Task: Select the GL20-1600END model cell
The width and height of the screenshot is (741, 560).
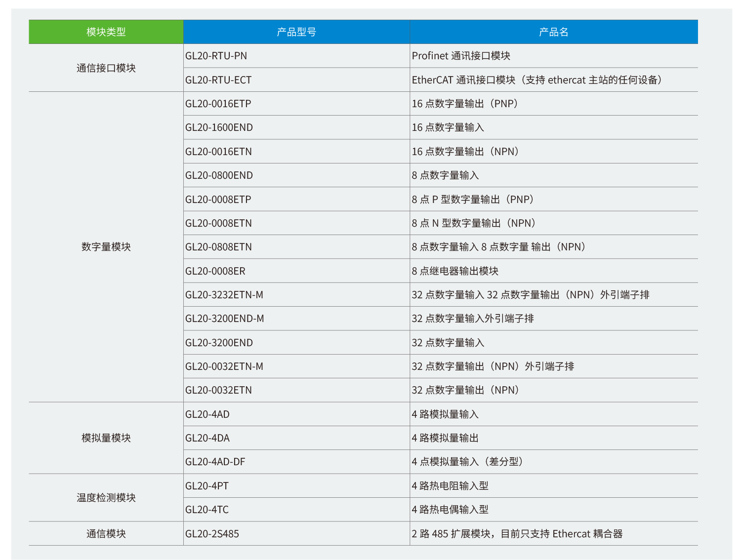Action: [219, 127]
